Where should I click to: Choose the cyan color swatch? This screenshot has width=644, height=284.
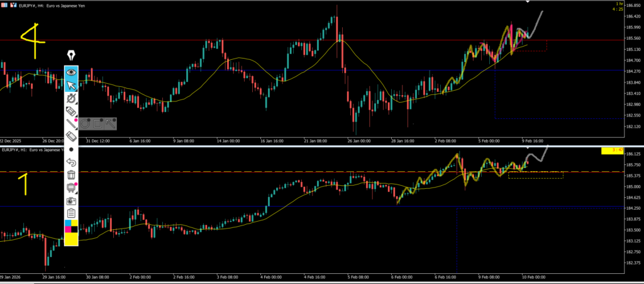pyautogui.click(x=68, y=224)
